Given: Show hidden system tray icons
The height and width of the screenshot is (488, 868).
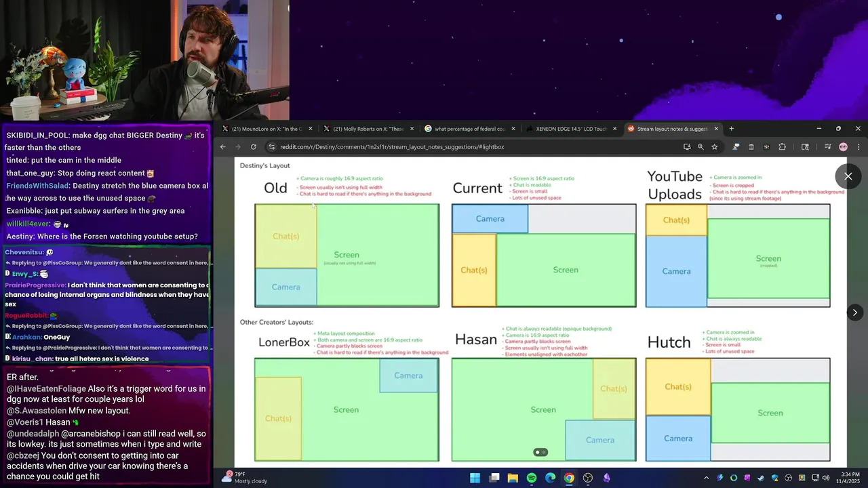Looking at the screenshot, I should pyautogui.click(x=706, y=478).
